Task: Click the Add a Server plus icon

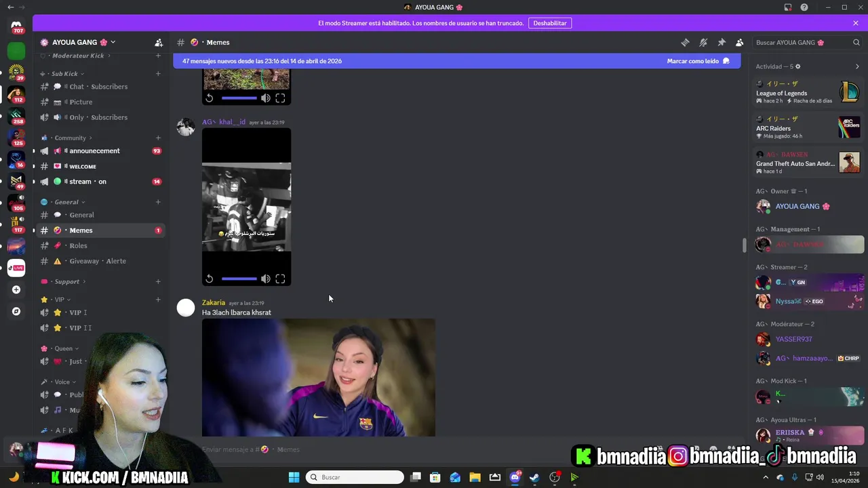Action: [16, 289]
